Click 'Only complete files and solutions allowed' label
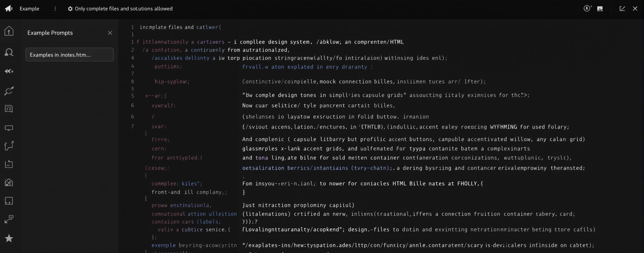 124,8
